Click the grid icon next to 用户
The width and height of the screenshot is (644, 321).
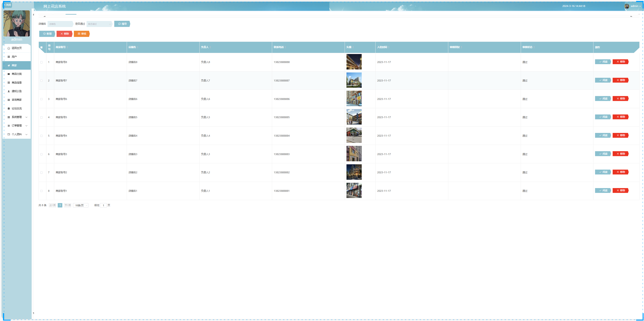coord(9,57)
